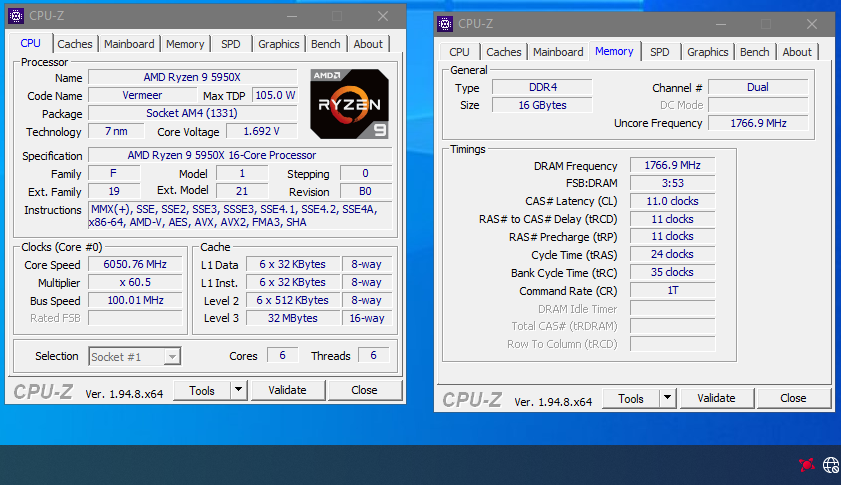The image size is (841, 485).
Task: Select the Memory tab in the right CPU-Z window
Action: [x=614, y=51]
